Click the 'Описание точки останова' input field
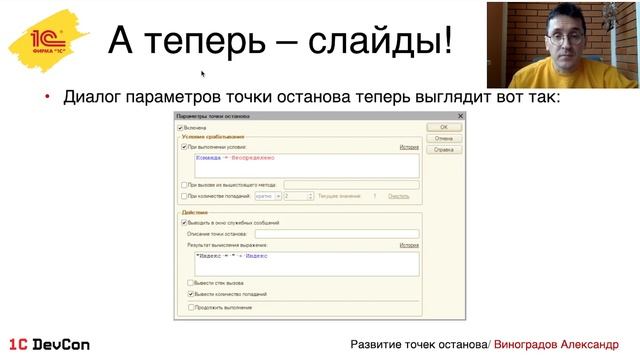 (x=337, y=234)
